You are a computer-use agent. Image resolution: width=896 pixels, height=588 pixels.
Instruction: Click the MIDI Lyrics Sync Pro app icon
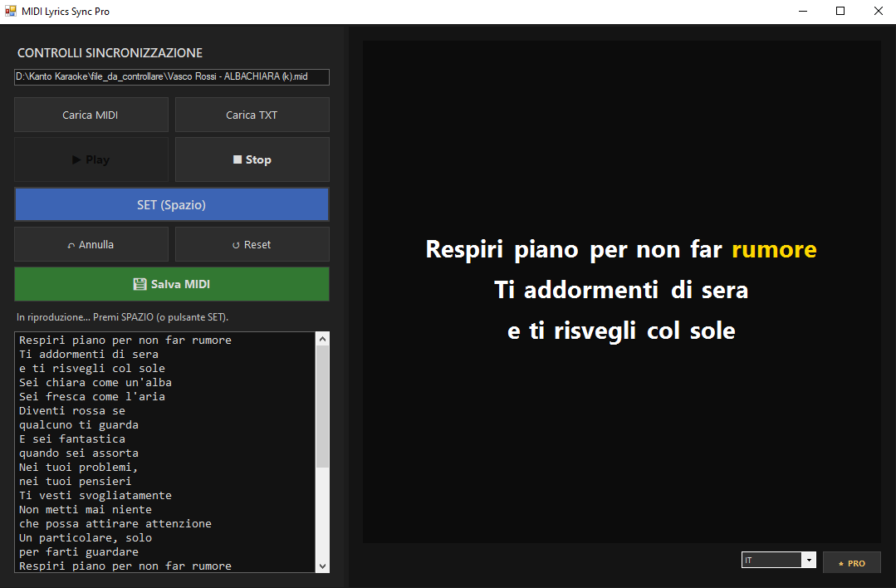point(11,12)
